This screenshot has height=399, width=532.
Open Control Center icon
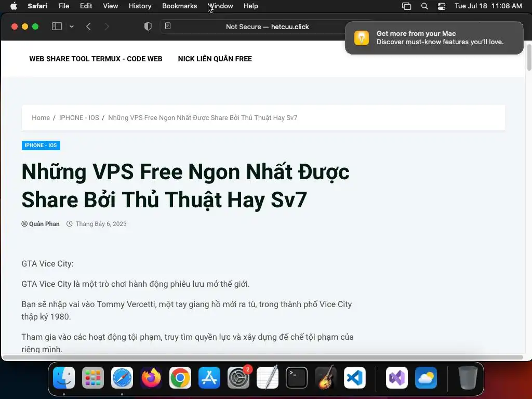pos(442,6)
